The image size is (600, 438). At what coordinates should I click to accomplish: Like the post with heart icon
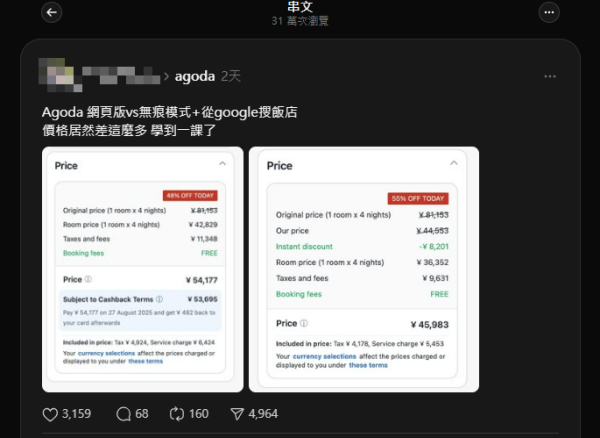click(x=50, y=414)
